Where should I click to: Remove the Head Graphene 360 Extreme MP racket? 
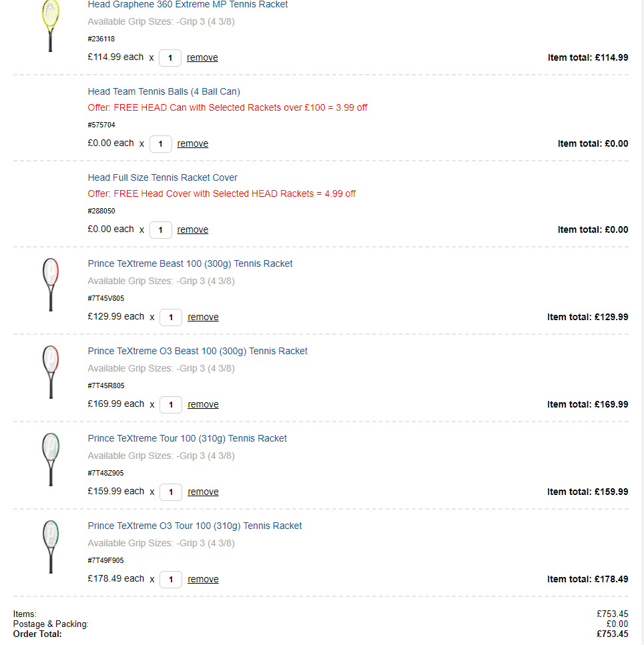[202, 57]
